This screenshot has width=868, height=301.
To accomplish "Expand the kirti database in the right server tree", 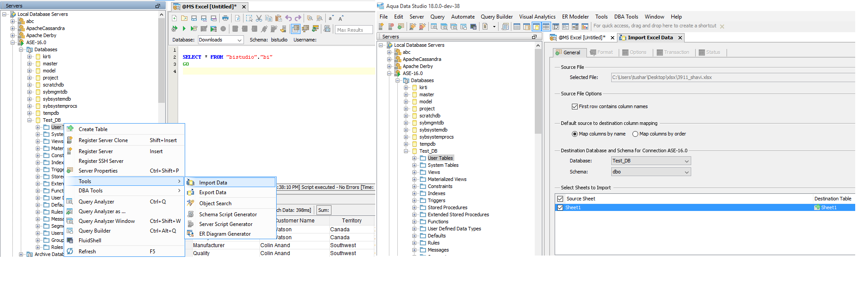I will [406, 87].
